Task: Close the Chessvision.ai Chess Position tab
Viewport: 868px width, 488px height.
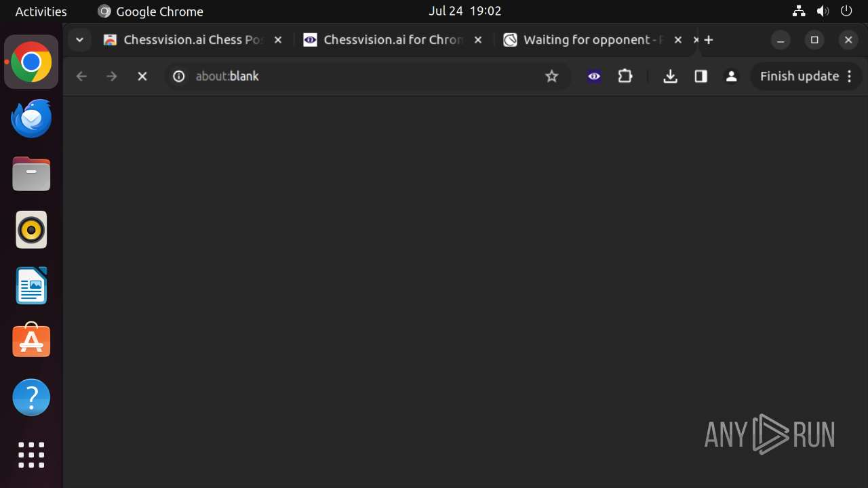Action: 277,40
